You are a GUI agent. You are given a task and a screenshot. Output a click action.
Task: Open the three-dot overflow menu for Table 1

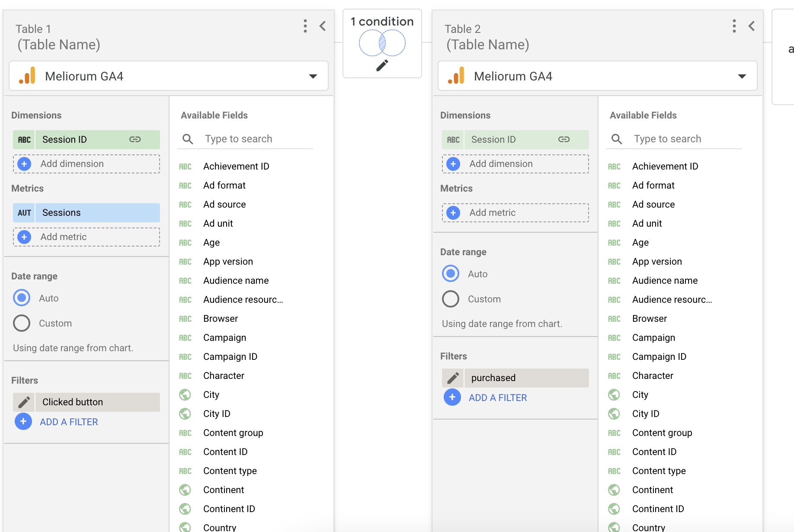point(305,26)
